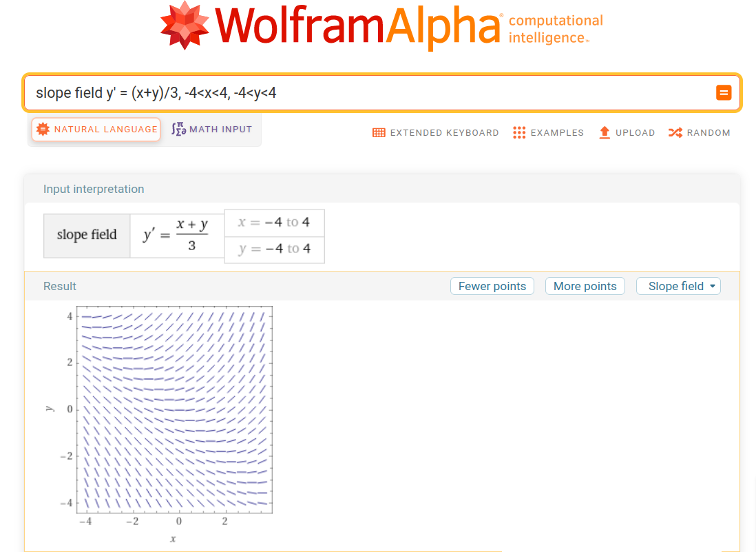Click the slope field plot image

[x=175, y=410]
